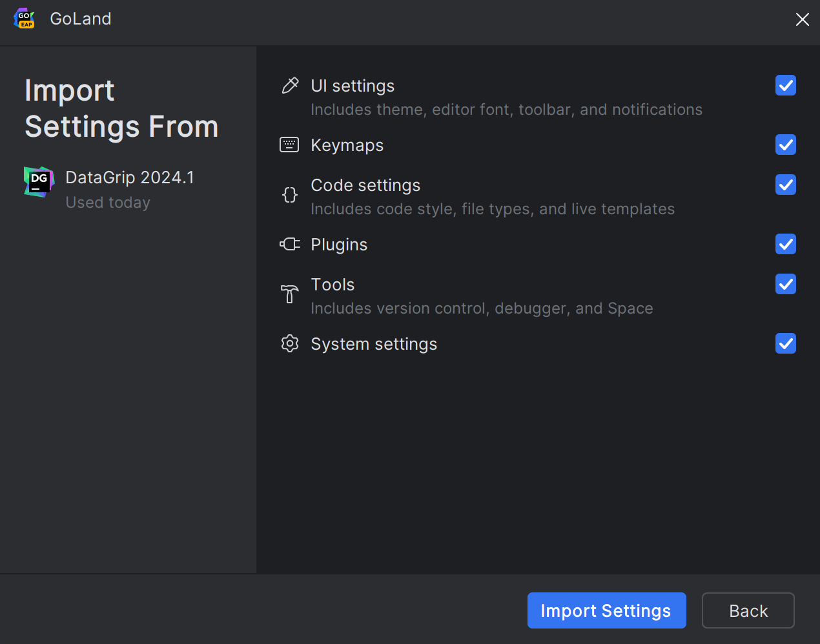The width and height of the screenshot is (820, 644).
Task: Disable importing Tools settings
Action: click(785, 284)
